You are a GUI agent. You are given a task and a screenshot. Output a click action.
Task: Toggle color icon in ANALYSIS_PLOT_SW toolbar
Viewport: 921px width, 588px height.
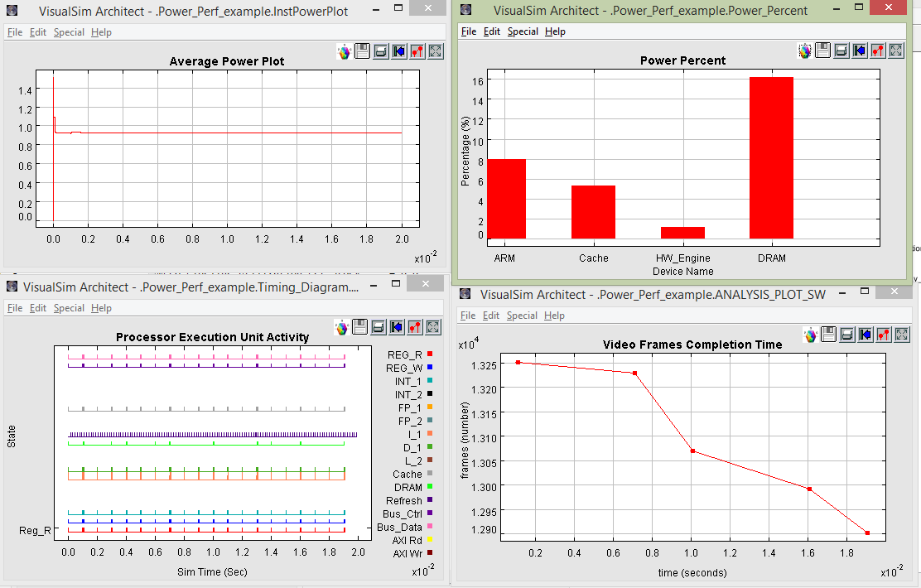[x=810, y=335]
